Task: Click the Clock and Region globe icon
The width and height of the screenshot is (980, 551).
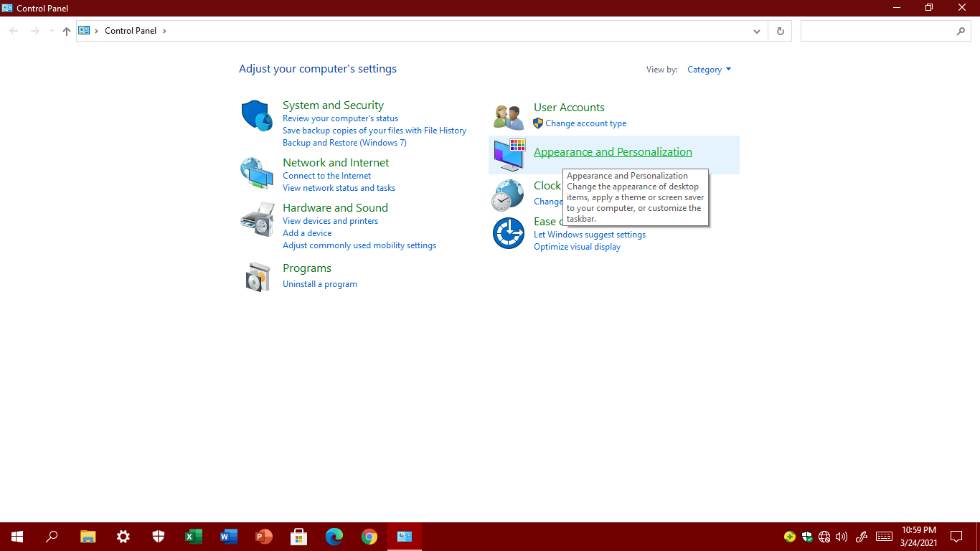Action: click(x=507, y=195)
